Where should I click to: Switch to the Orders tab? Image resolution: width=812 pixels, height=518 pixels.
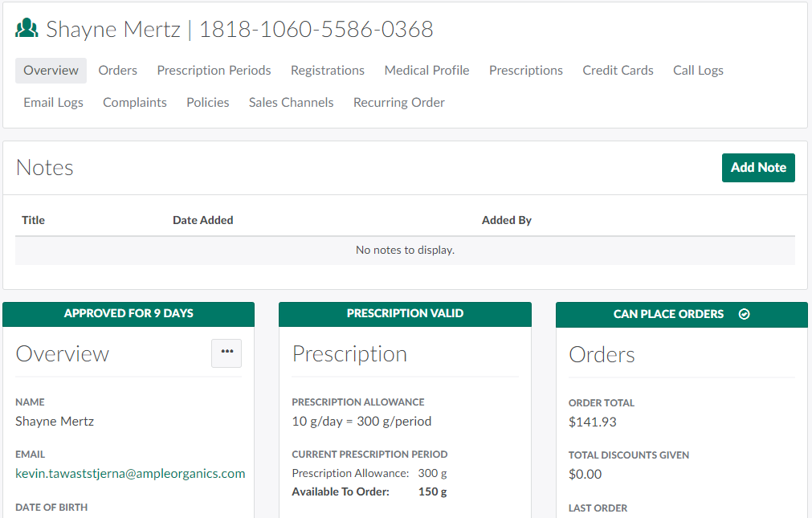point(117,71)
